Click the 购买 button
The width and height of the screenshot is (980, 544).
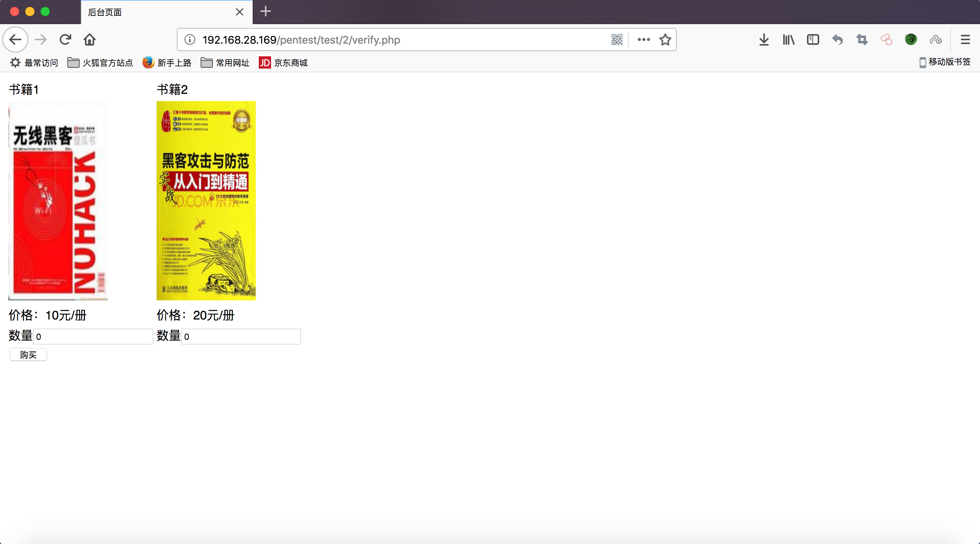click(x=28, y=355)
